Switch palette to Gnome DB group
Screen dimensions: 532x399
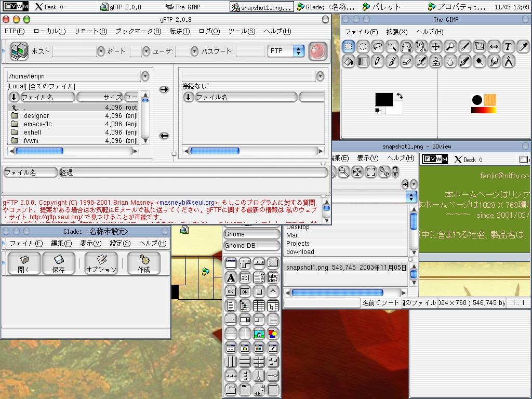pyautogui.click(x=251, y=246)
